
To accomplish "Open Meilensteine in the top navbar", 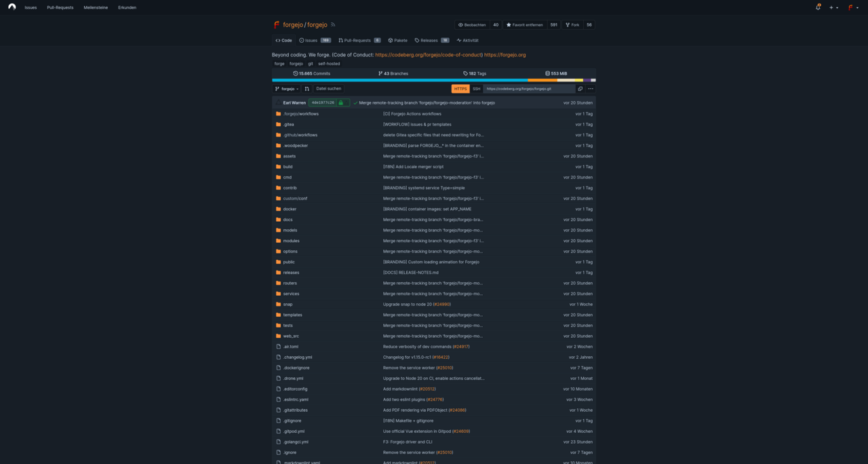I will pos(96,7).
